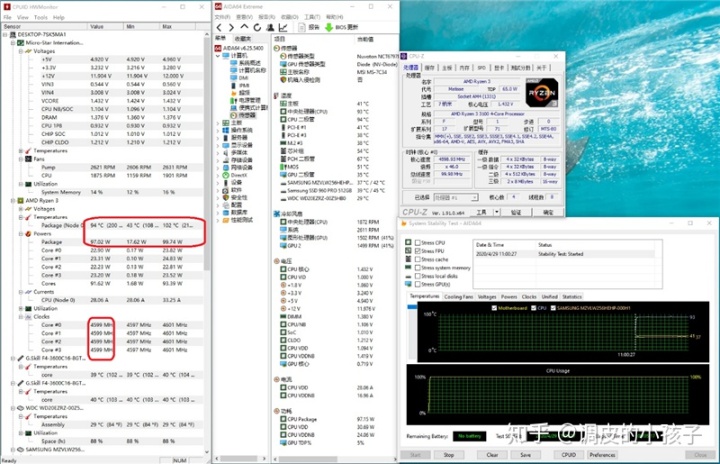Screen dimensions: 720x464
Task: Enable the Stress cache checkbox
Action: [418, 259]
